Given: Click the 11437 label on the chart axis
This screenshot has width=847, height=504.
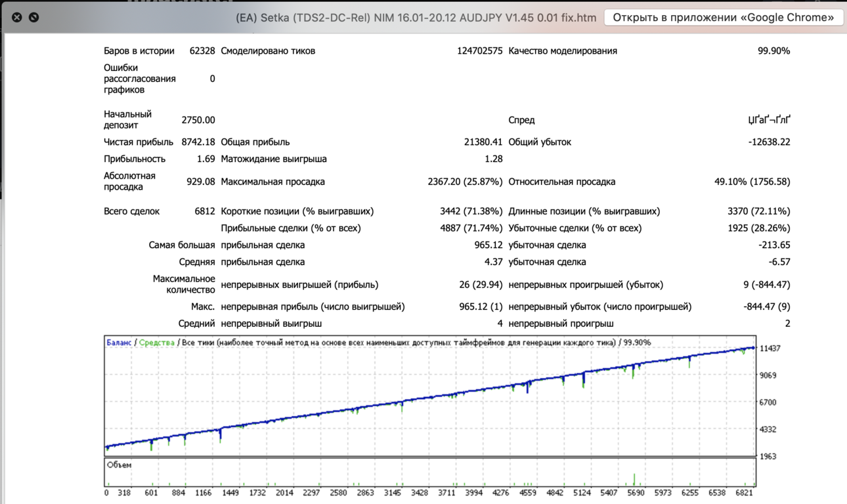Looking at the screenshot, I should 770,348.
